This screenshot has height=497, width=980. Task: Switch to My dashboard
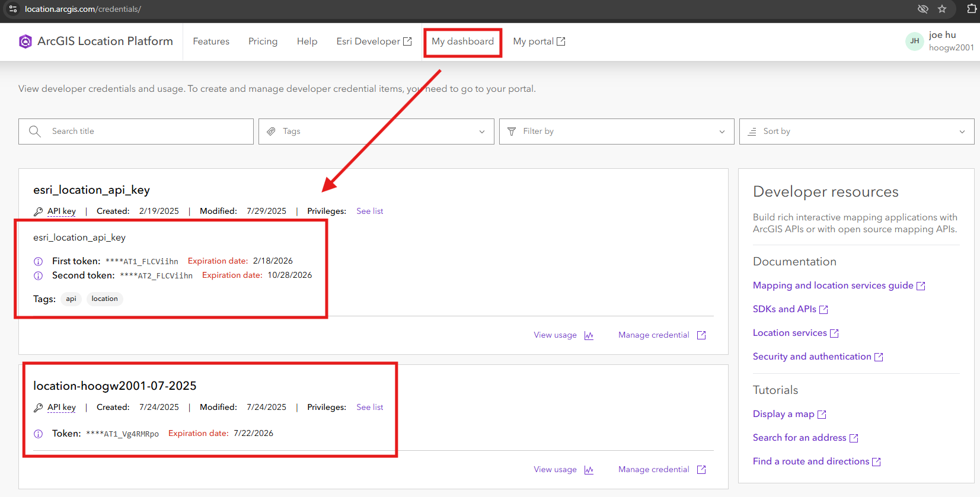[462, 41]
